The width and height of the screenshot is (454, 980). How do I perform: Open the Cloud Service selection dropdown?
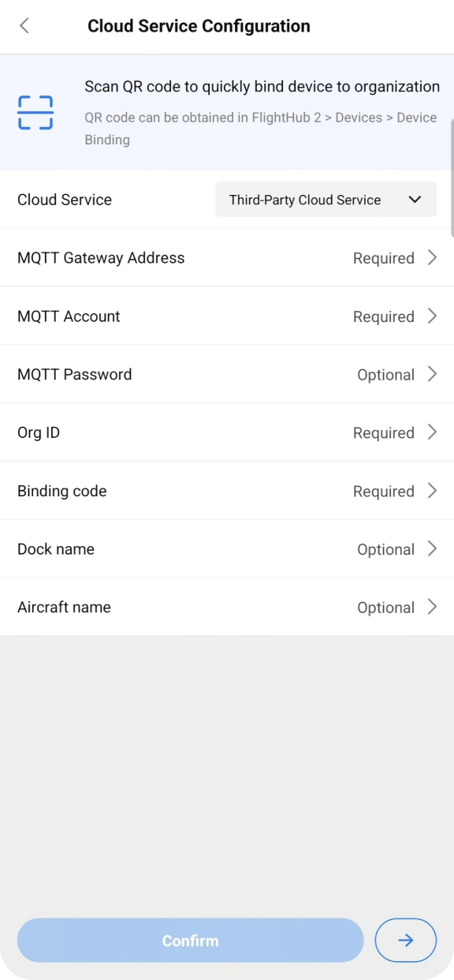tap(326, 199)
